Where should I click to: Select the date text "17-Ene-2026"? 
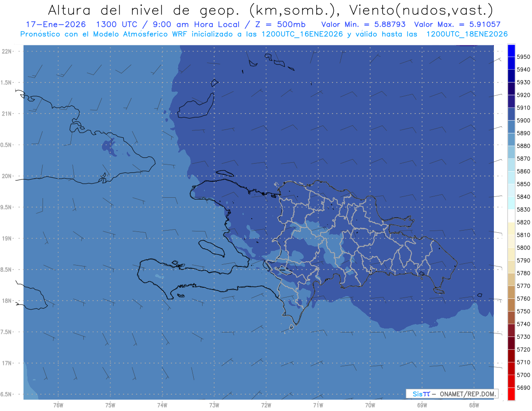pyautogui.click(x=56, y=24)
